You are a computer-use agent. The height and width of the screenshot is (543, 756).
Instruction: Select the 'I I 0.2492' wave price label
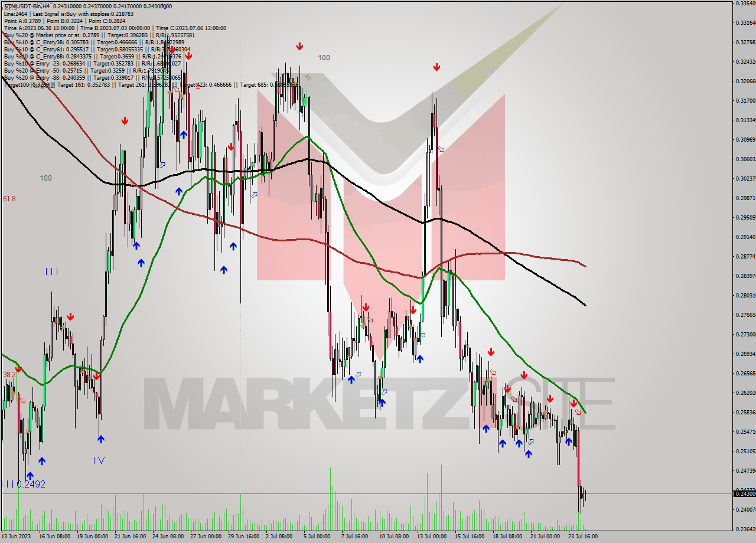coord(24,484)
